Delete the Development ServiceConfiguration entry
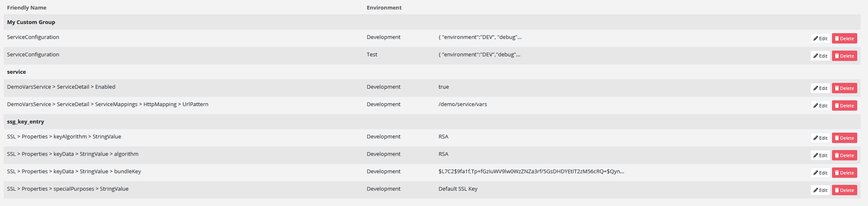This screenshot has width=868, height=206. tap(844, 39)
